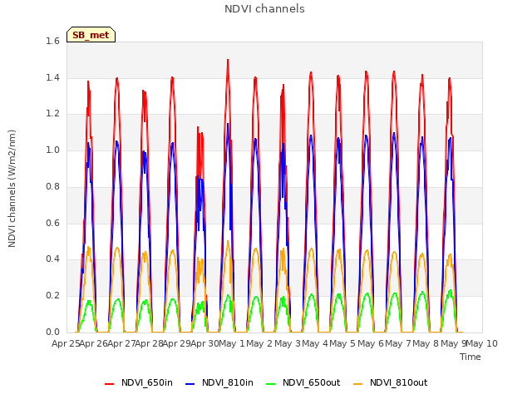Image resolution: width=532 pixels, height=399 pixels.
Task: Click the vertical axis label NDVI channels (W/m2/nm)
Action: pos(12,189)
